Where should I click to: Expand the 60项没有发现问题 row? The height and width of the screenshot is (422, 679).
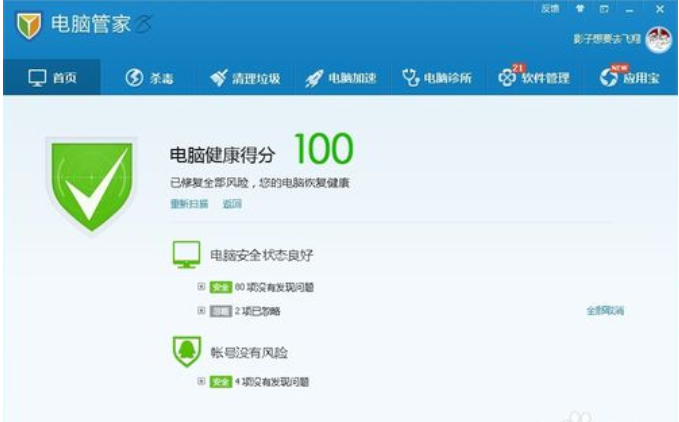[201, 286]
